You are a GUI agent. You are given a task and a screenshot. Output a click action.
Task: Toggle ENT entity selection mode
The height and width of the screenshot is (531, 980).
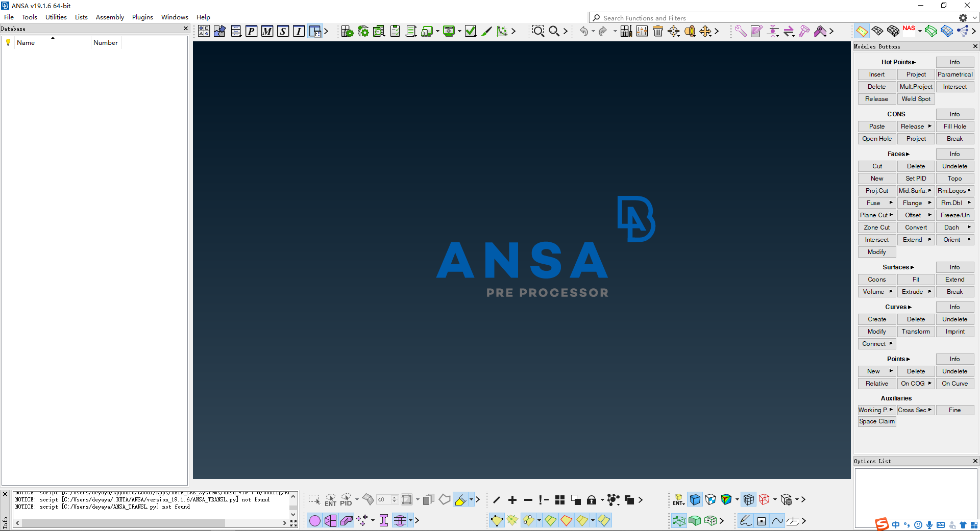pyautogui.click(x=330, y=500)
